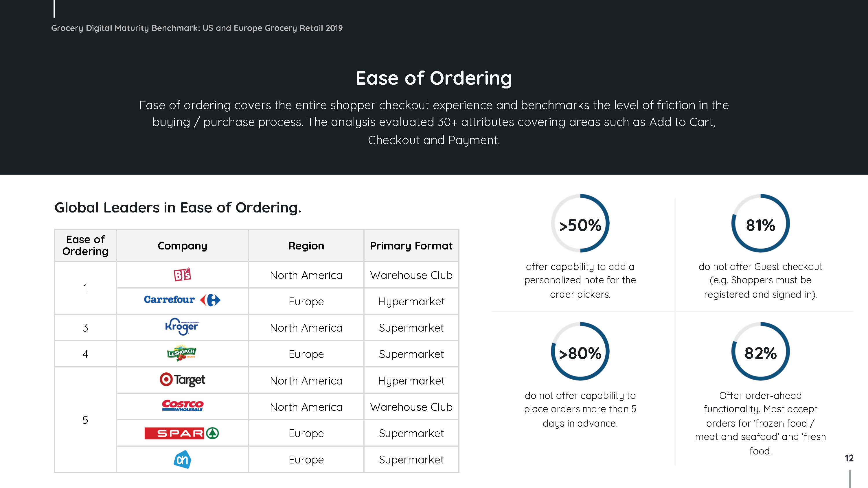Select the Kroger logo
Image resolution: width=868 pixels, height=488 pixels.
click(182, 327)
